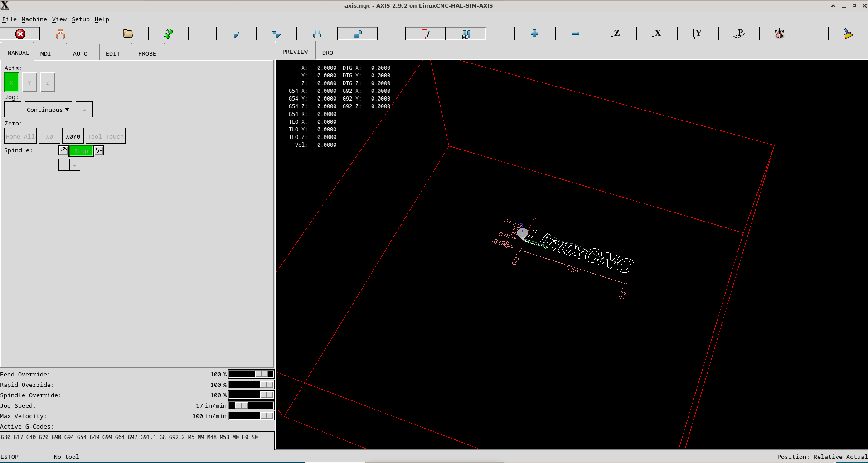Open the Machine menu
The image size is (868, 463).
coord(34,19)
